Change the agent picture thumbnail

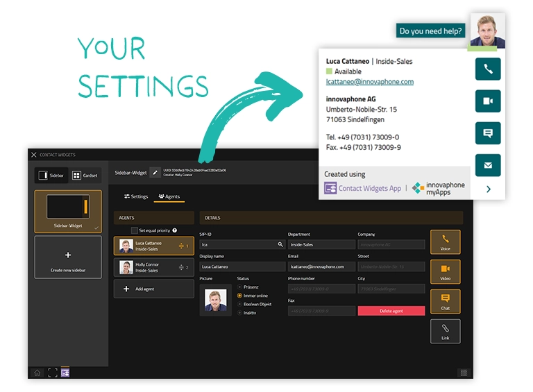tap(216, 300)
